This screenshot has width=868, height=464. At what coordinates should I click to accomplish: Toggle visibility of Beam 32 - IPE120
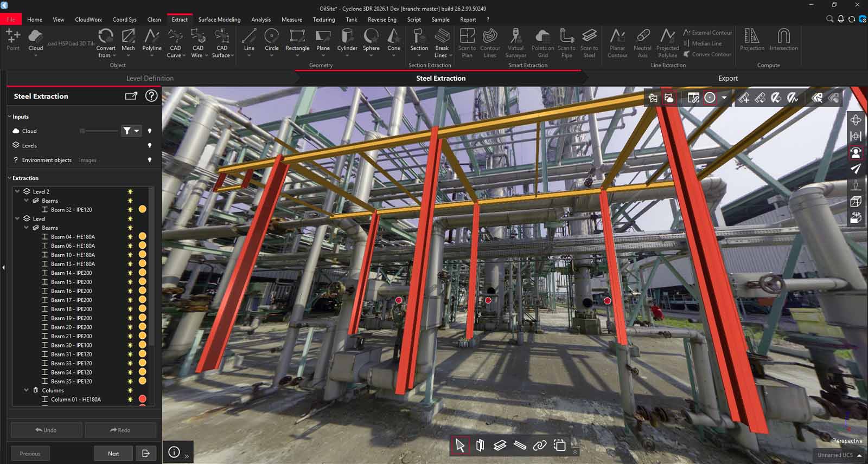click(x=130, y=210)
